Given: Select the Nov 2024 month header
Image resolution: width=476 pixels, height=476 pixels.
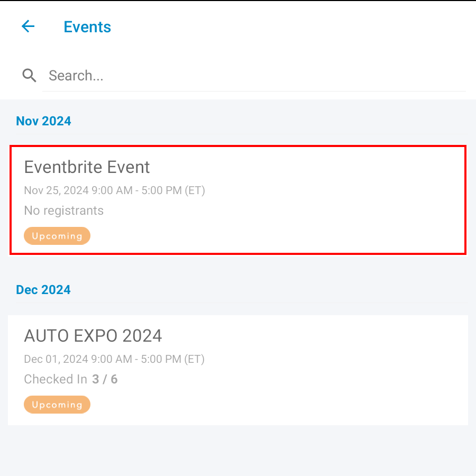Looking at the screenshot, I should 43,121.
